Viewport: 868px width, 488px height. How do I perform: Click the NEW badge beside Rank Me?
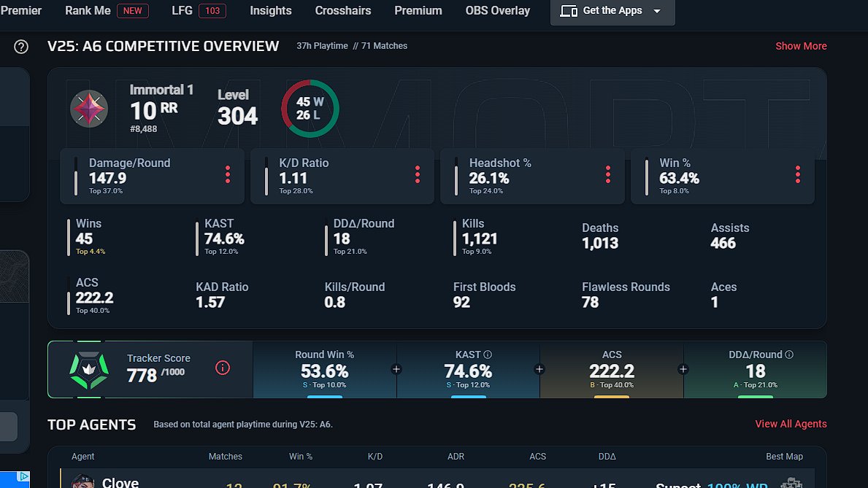tap(133, 10)
